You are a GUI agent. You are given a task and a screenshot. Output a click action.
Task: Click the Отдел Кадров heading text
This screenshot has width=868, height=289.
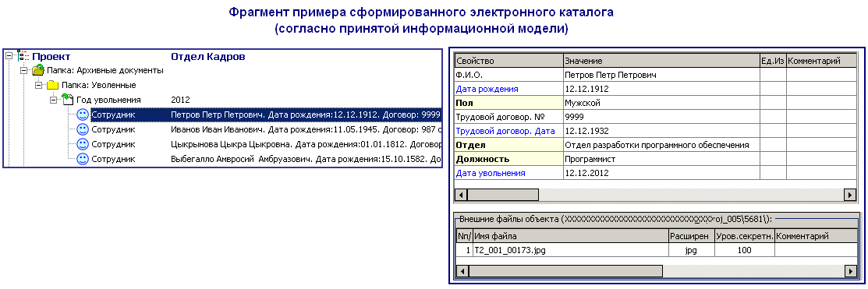(208, 56)
